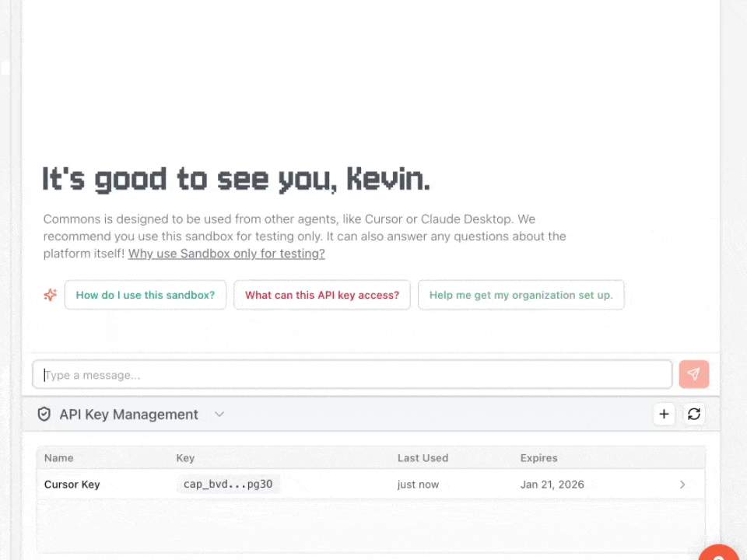The image size is (747, 560).
Task: Click the Key column header
Action: pyautogui.click(x=185, y=458)
